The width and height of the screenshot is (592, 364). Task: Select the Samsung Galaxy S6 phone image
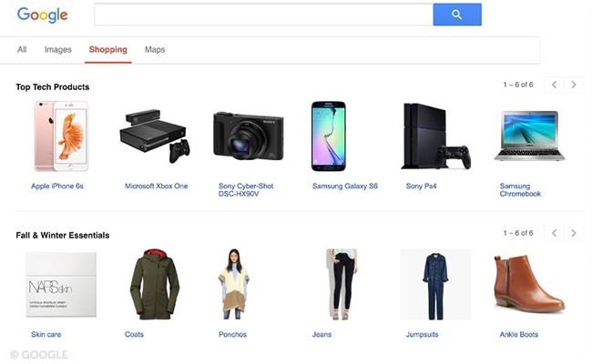point(329,136)
